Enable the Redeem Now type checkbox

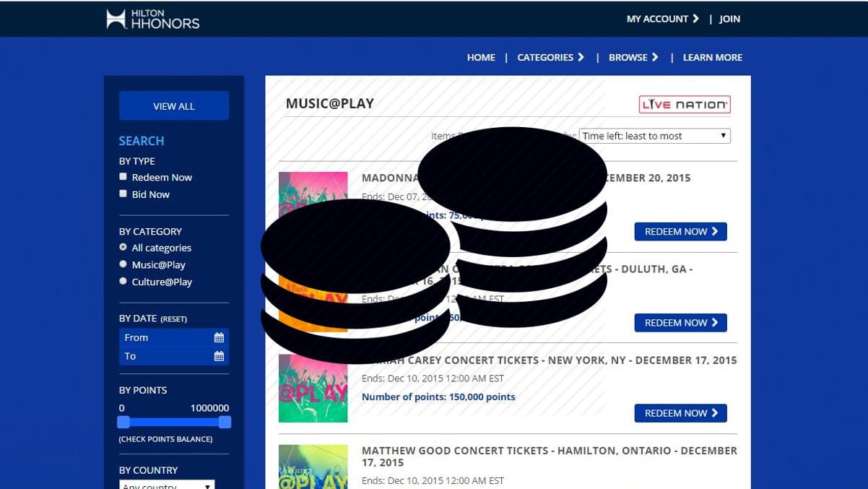click(x=123, y=176)
